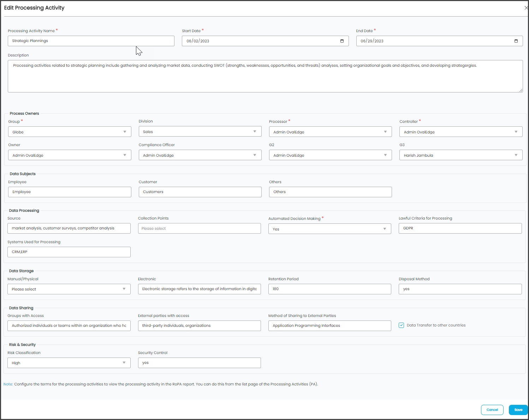Expand the Controller dropdown
This screenshot has height=420, width=529.
461,132
